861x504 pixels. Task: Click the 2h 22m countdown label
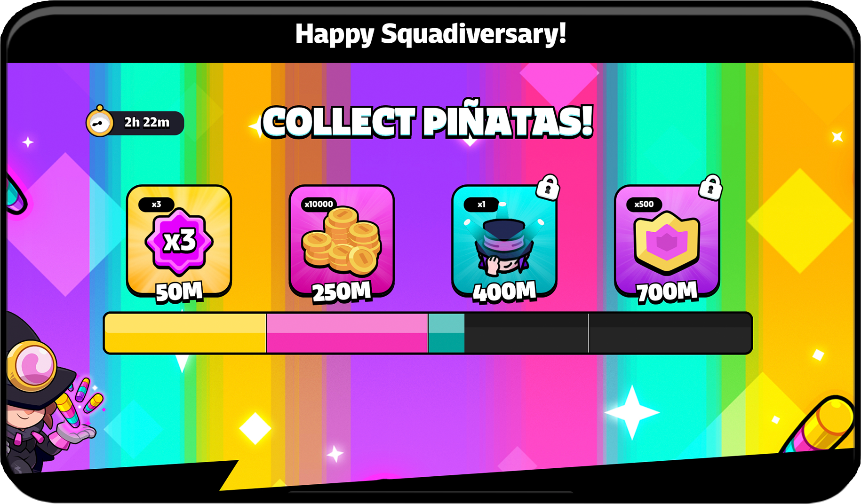pos(147,122)
